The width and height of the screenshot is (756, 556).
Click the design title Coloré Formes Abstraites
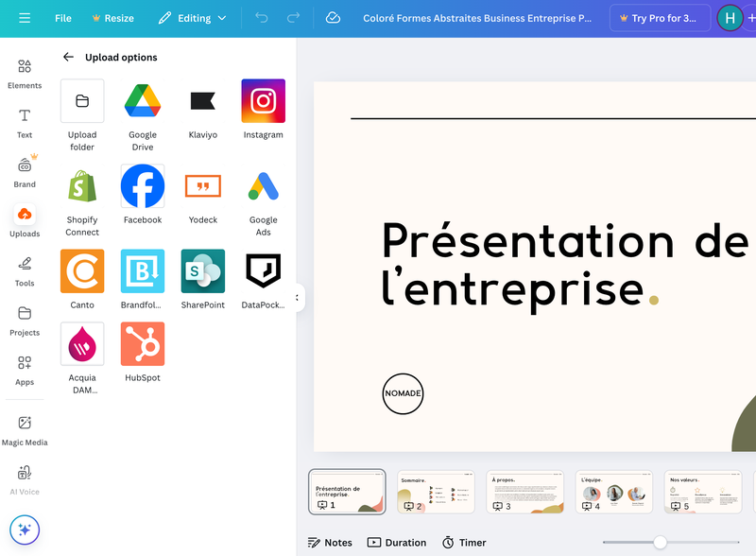click(477, 18)
